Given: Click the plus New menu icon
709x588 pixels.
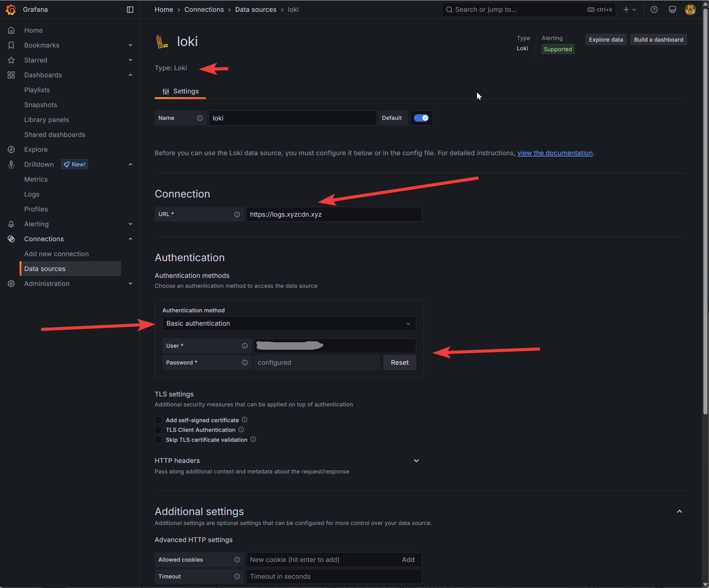Looking at the screenshot, I should tap(629, 9).
